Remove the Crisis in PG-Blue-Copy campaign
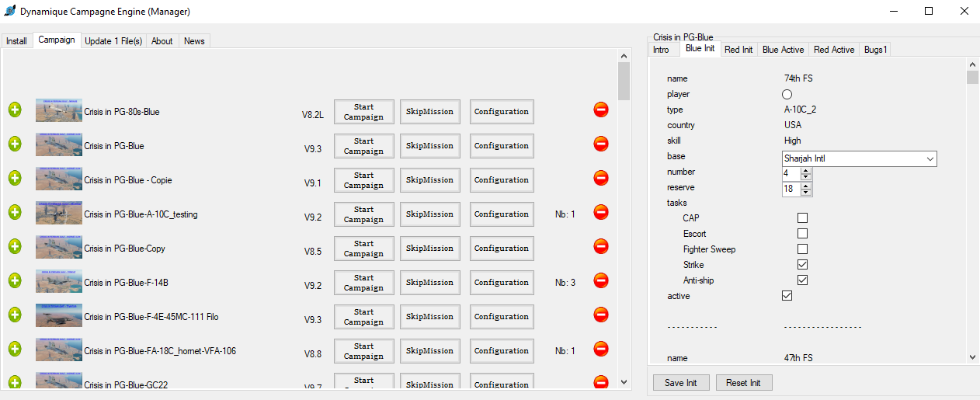980x400 pixels. pyautogui.click(x=600, y=246)
